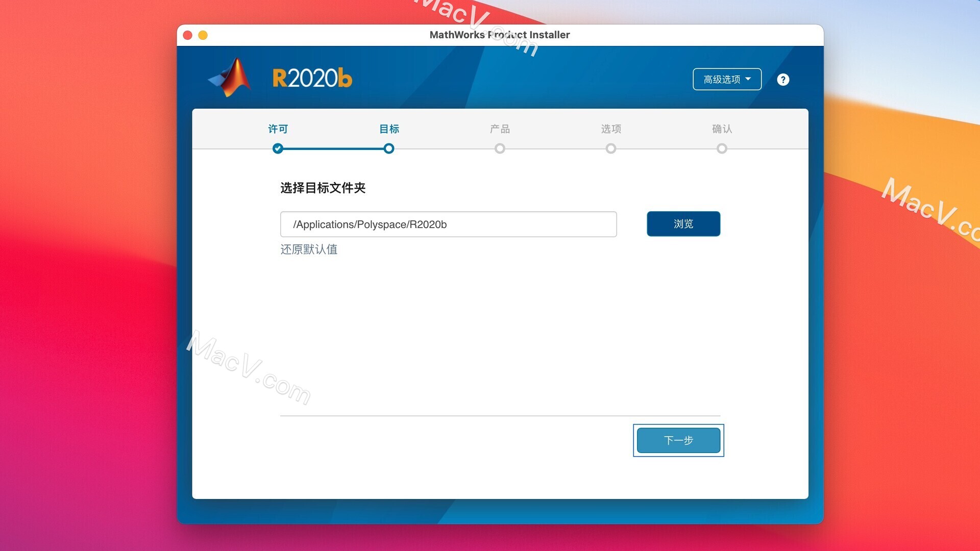
Task: Click the 浏览 browse button
Action: (x=683, y=223)
